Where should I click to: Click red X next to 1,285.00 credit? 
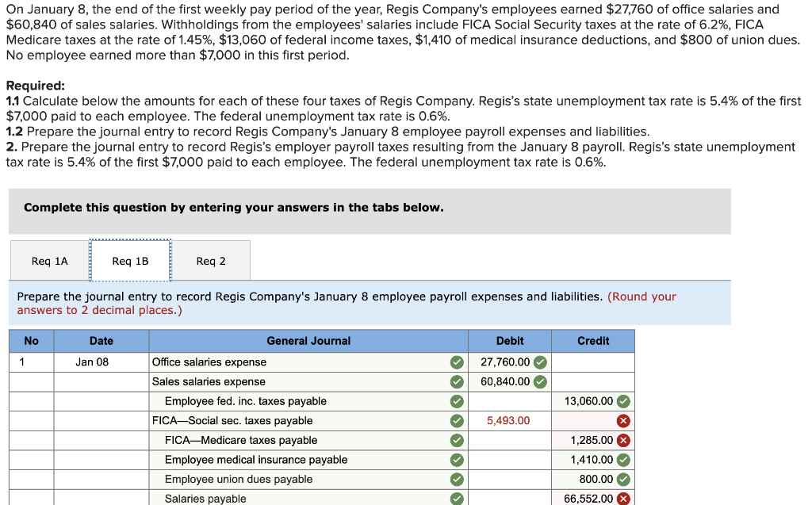coord(623,440)
